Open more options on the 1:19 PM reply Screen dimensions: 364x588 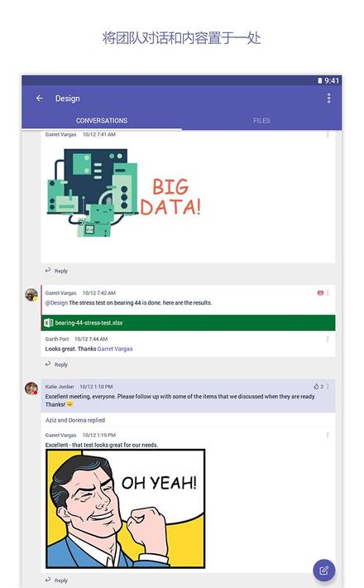pyautogui.click(x=328, y=435)
